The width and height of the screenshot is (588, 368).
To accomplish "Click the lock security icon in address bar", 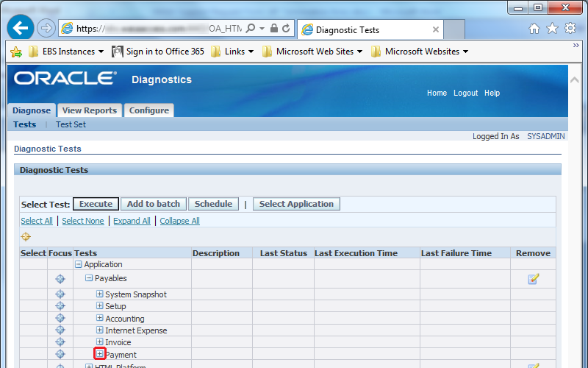I will tap(274, 28).
